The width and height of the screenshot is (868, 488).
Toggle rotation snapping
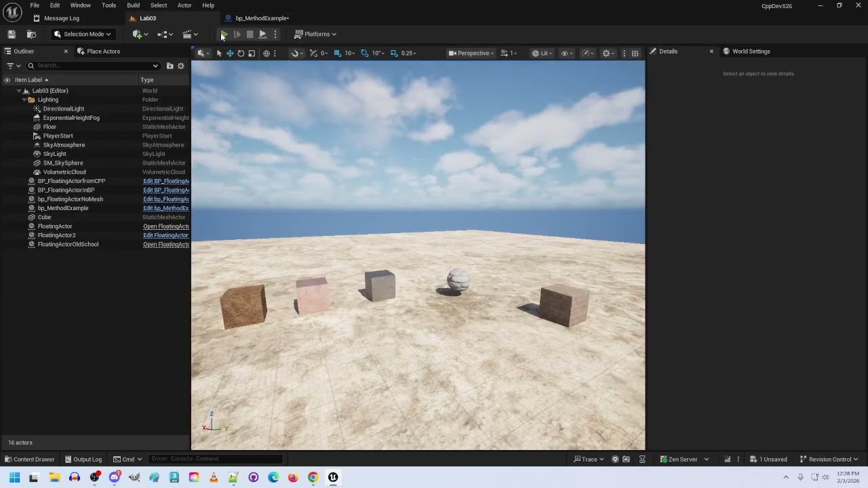coord(365,53)
